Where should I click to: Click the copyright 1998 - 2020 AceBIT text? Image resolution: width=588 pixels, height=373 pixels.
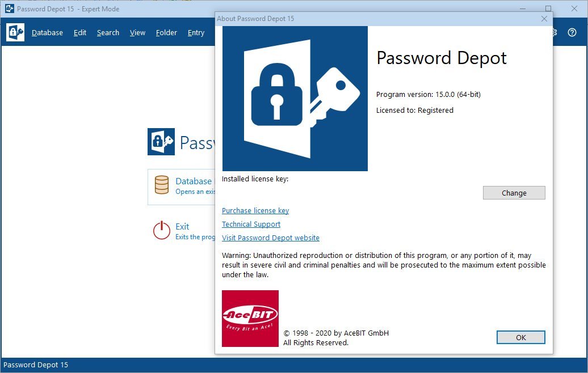pyautogui.click(x=336, y=333)
